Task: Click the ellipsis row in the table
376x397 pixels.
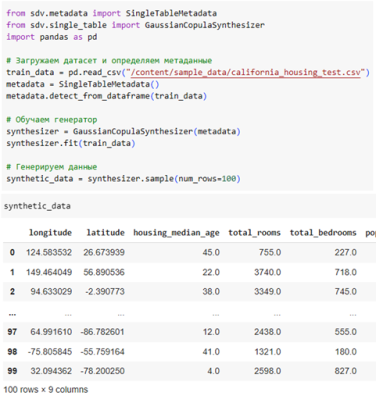Action: [188, 315]
